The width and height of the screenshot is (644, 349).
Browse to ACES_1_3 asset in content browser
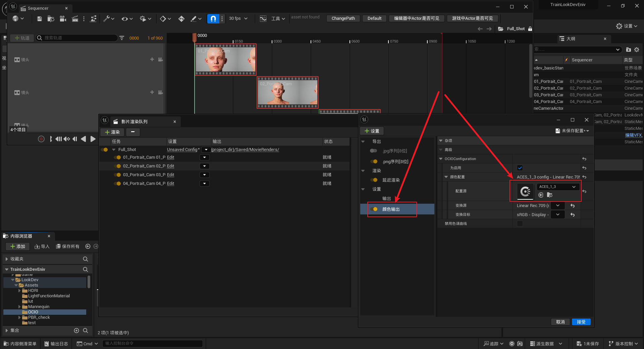click(549, 195)
